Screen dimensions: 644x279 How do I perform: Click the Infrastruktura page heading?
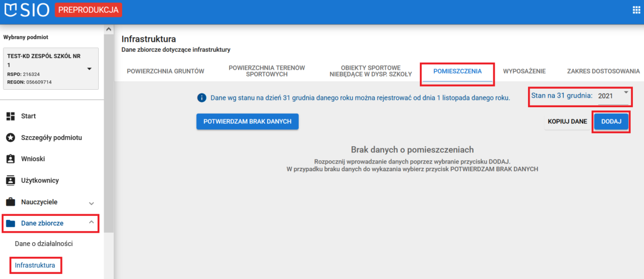(x=149, y=40)
